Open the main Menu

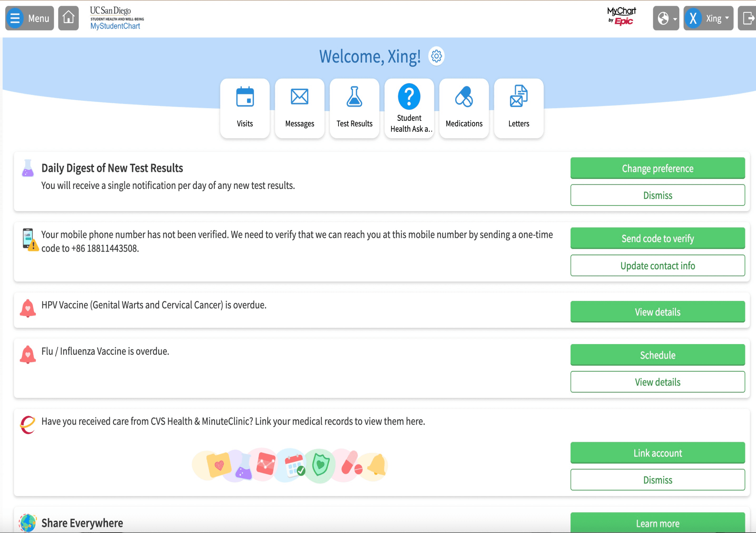[x=30, y=18]
